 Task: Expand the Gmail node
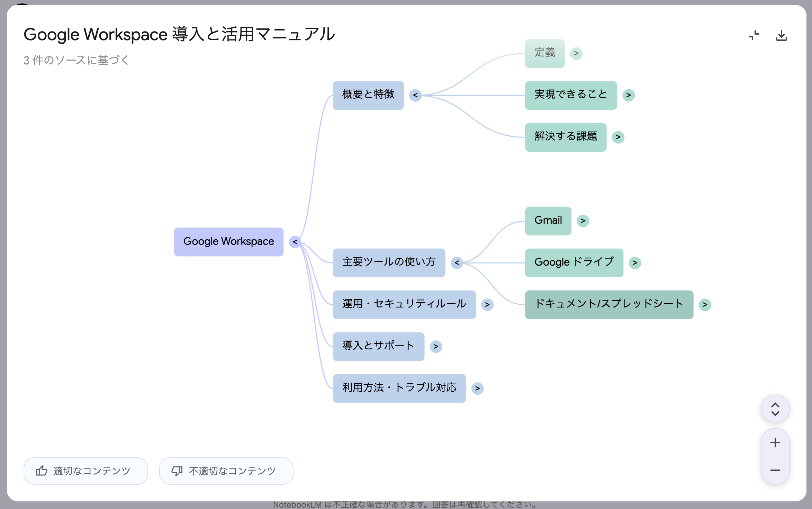pos(583,221)
